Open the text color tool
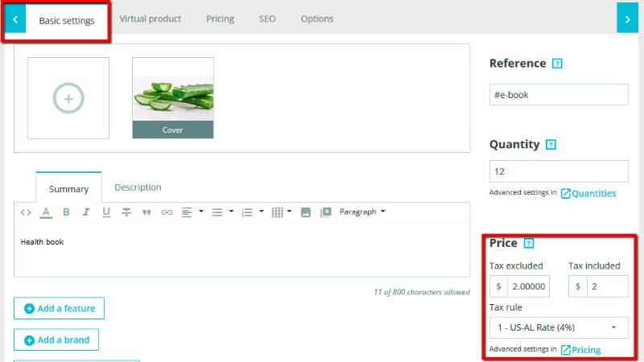644x362 pixels. [x=46, y=212]
